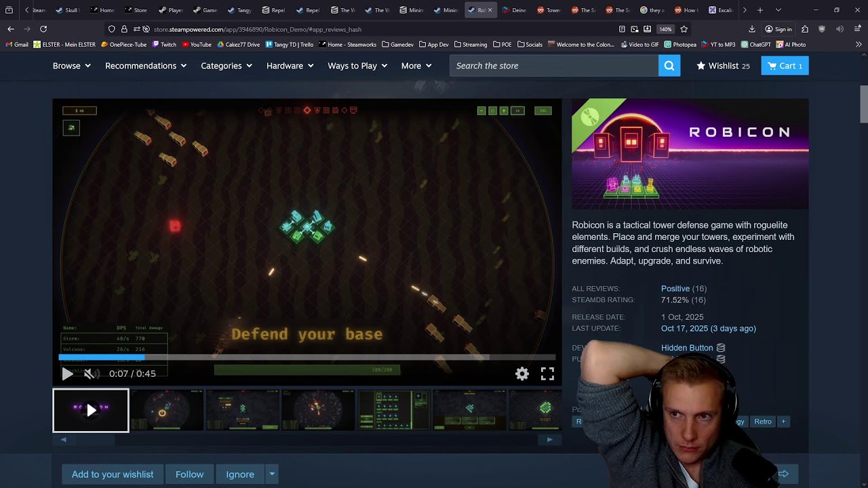The width and height of the screenshot is (868, 488).
Task: Add a tag with plus button
Action: (783, 422)
